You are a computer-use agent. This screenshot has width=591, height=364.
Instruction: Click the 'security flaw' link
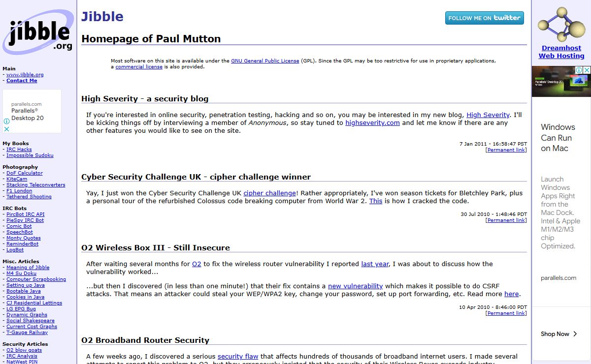[238, 356]
